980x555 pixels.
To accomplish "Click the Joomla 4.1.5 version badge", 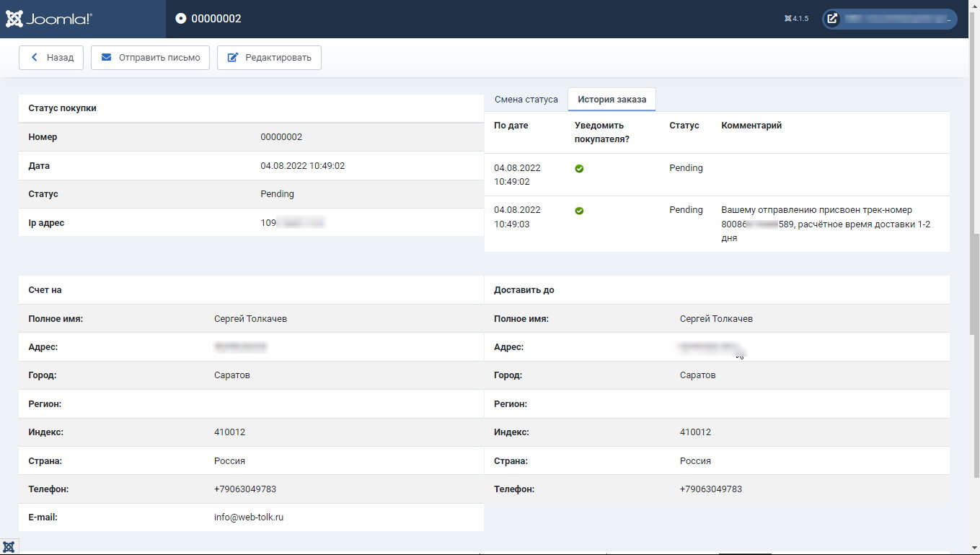I will (x=796, y=19).
